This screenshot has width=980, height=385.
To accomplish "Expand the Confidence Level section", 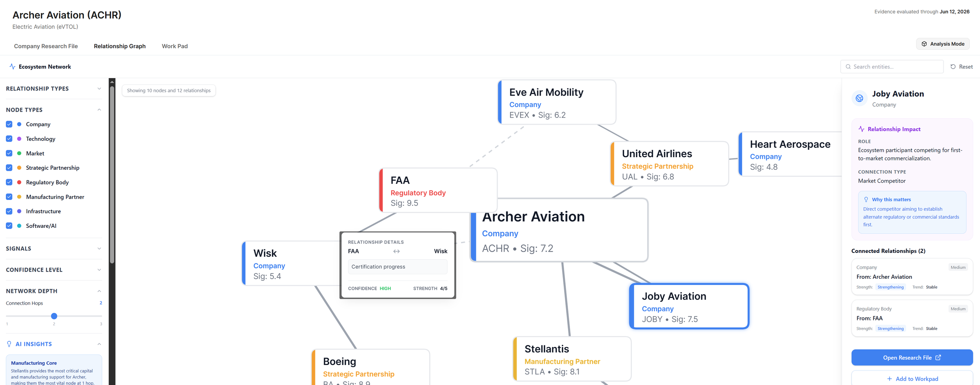I will (x=54, y=270).
